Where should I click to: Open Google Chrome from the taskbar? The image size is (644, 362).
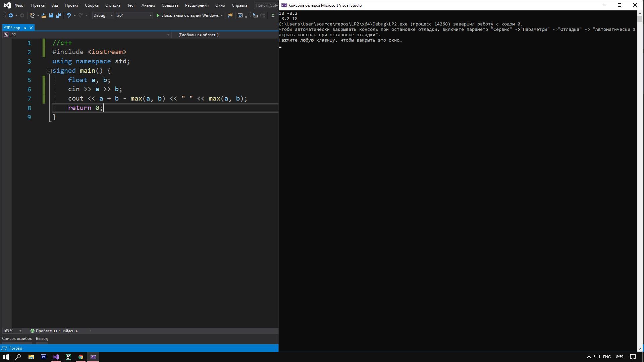[x=81, y=357]
